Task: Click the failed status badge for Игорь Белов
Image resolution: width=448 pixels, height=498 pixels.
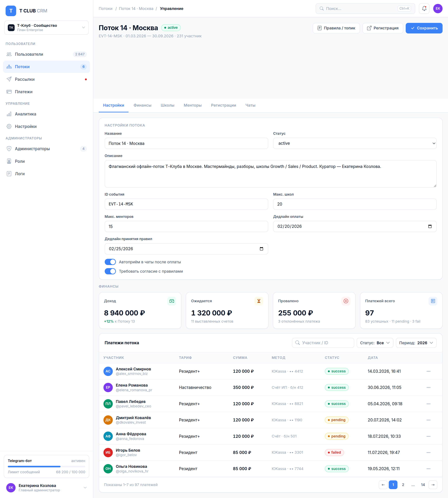Action: click(334, 452)
